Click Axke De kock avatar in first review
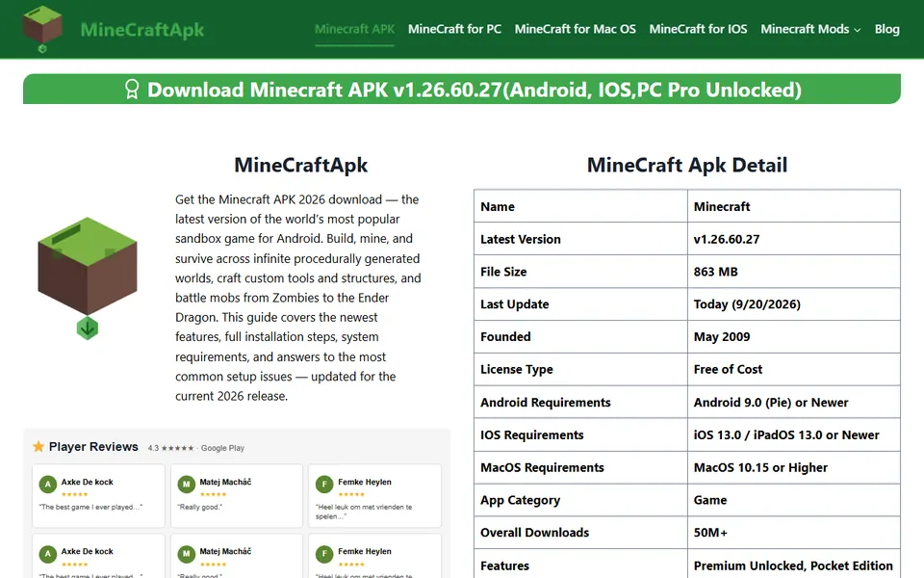The height and width of the screenshot is (578, 924). pyautogui.click(x=48, y=485)
